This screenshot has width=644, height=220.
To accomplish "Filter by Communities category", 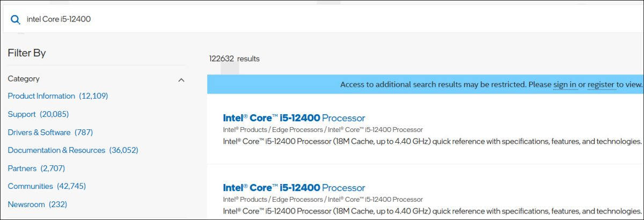I will 30,186.
